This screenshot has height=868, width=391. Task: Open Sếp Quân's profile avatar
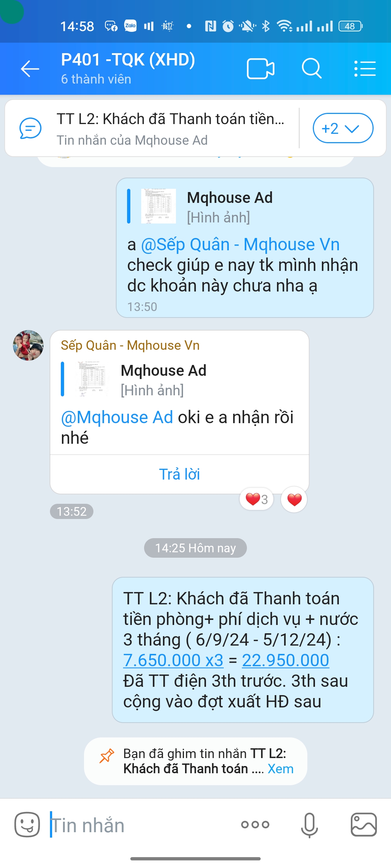(x=28, y=345)
